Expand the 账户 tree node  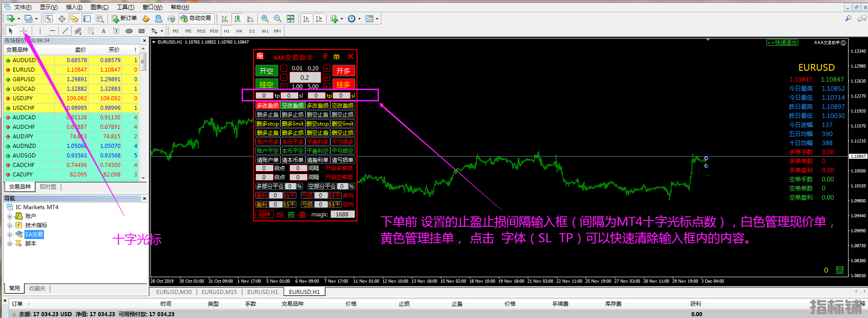10,216
